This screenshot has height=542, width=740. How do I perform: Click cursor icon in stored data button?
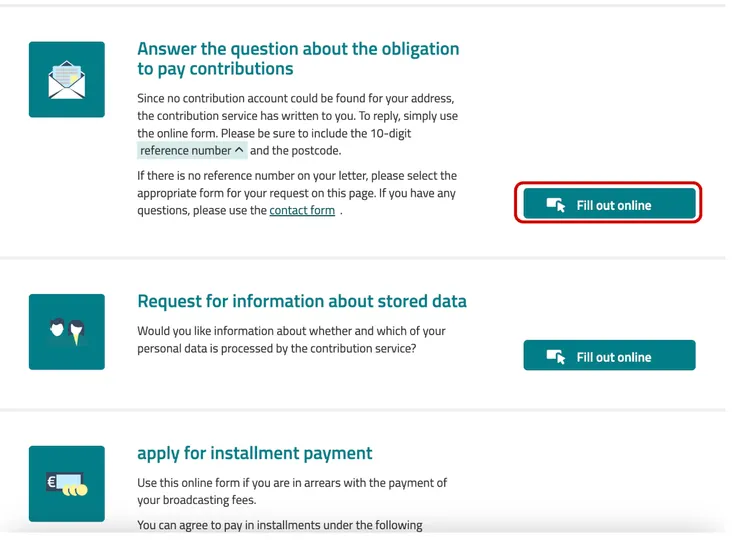pos(557,357)
